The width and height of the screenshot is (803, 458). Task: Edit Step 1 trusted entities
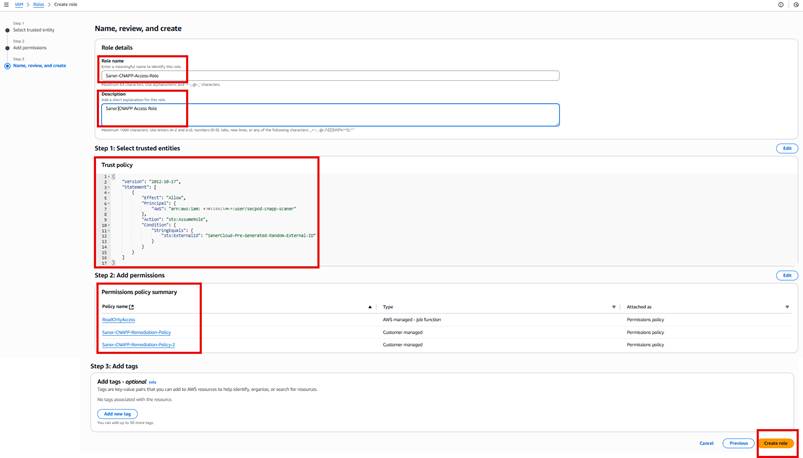click(x=787, y=148)
